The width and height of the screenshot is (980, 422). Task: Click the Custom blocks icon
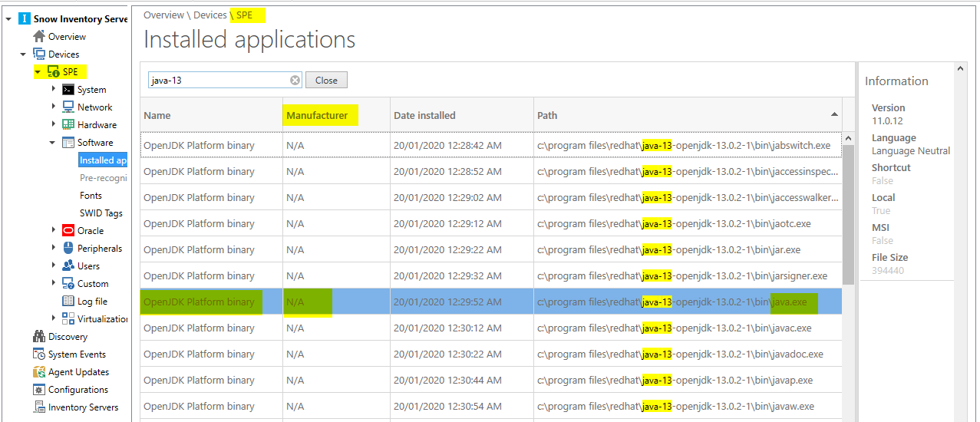coord(68,283)
